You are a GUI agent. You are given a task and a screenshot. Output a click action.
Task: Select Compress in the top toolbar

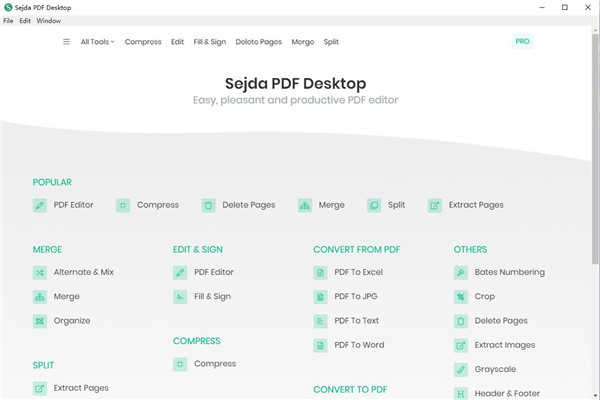[143, 42]
